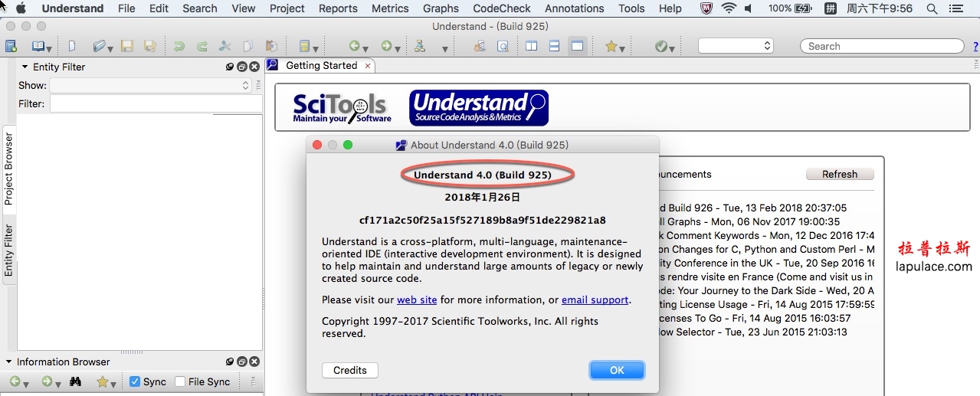Switch to the Entity Filter side tab

(8, 250)
